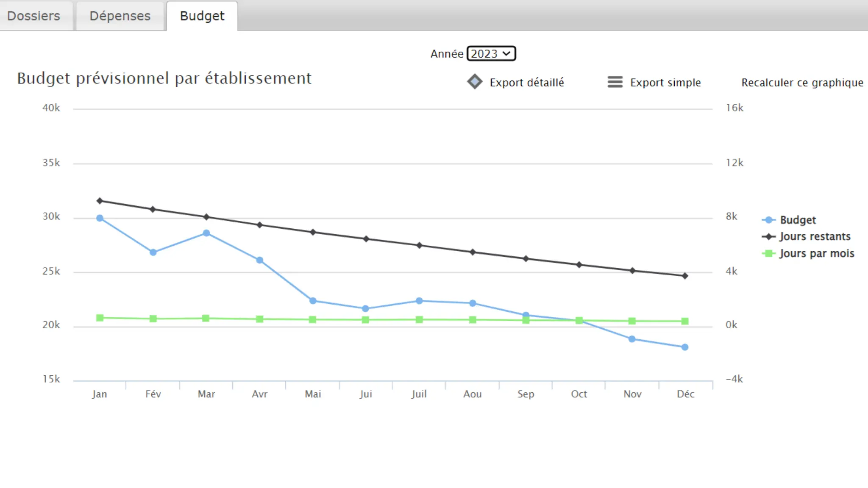Click the Jours restants black diamond marker

[x=768, y=236]
